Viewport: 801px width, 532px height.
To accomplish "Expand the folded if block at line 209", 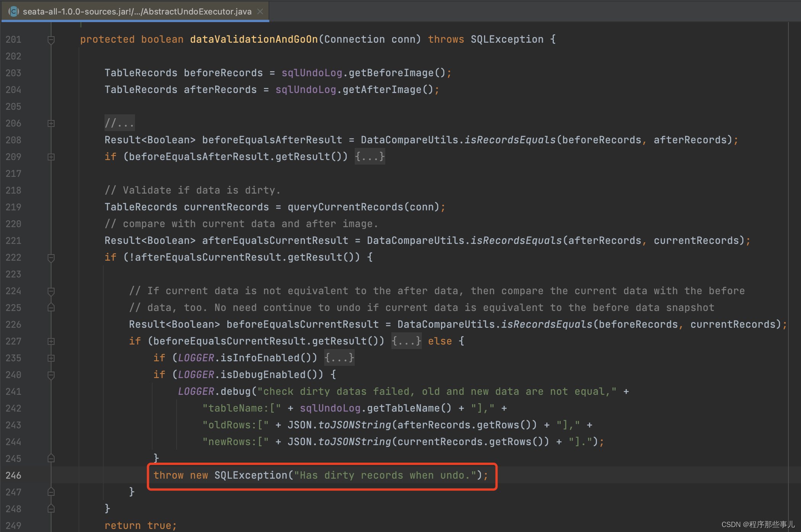I will coord(51,157).
